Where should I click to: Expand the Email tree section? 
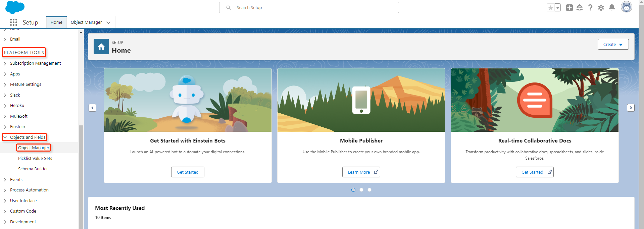[5, 39]
